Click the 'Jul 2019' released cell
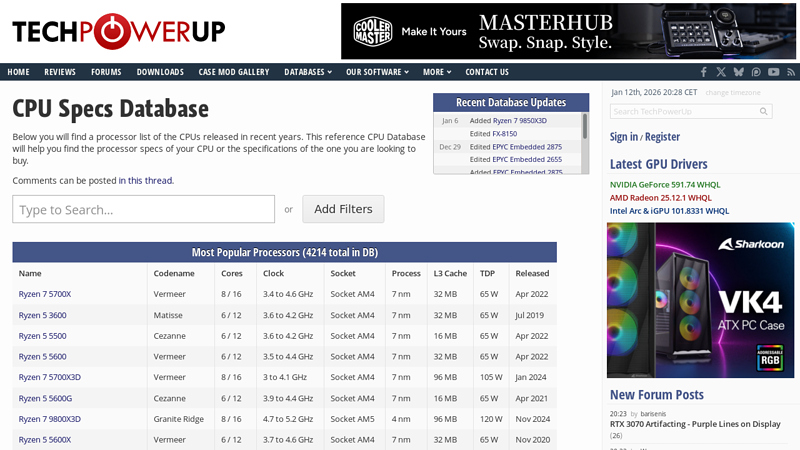800x450 pixels. pos(530,315)
